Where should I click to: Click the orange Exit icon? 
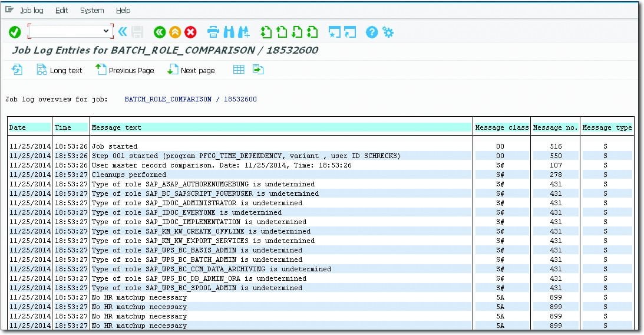coord(175,32)
